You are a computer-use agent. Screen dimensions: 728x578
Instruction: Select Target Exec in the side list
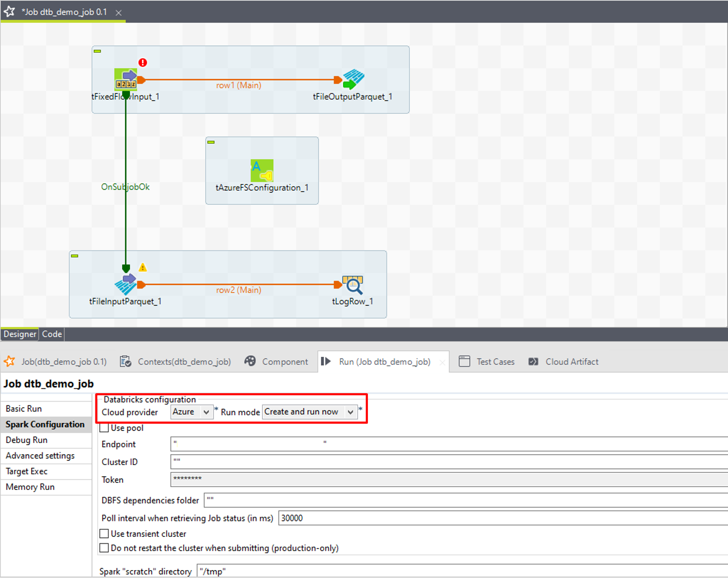pos(46,472)
